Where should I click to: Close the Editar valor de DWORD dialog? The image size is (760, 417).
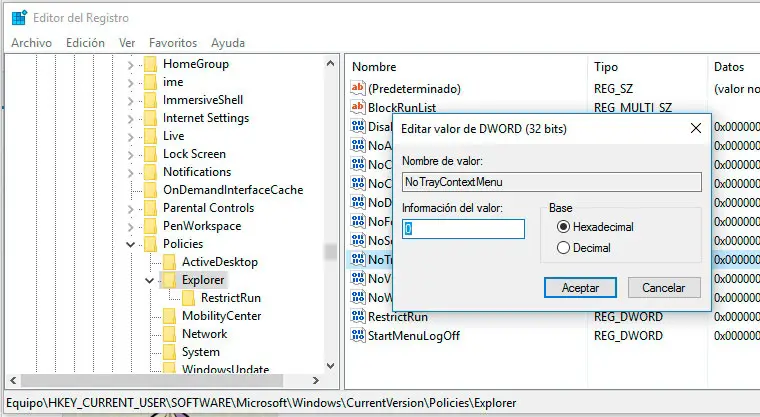click(696, 128)
